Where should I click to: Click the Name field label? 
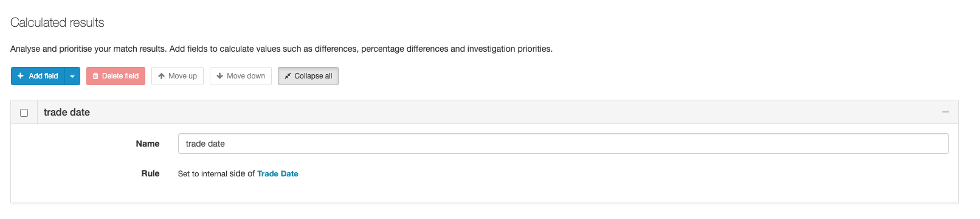click(x=148, y=144)
